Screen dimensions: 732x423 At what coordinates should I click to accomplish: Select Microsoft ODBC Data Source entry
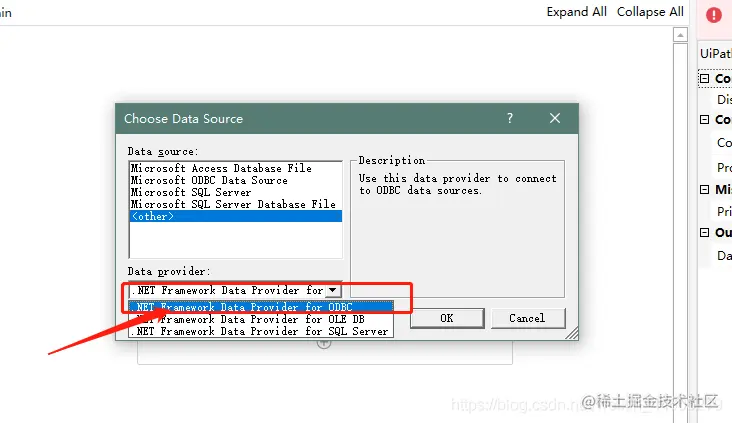(x=235, y=180)
